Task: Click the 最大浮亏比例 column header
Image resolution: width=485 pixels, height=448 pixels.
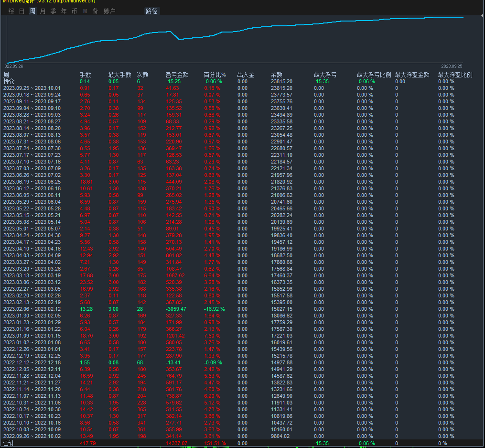Action: pyautogui.click(x=374, y=75)
